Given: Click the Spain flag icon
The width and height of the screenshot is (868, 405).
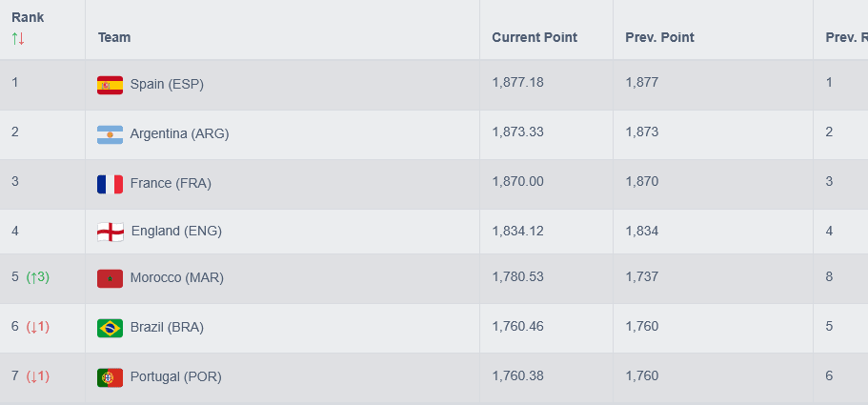Looking at the screenshot, I should tap(110, 85).
